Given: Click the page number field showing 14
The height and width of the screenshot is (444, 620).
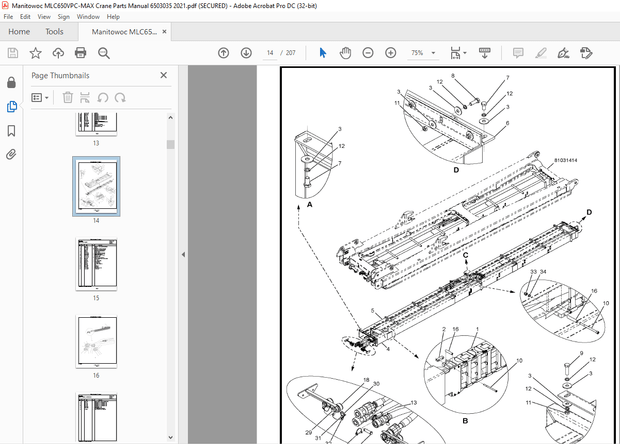Looking at the screenshot, I should pyautogui.click(x=270, y=53).
